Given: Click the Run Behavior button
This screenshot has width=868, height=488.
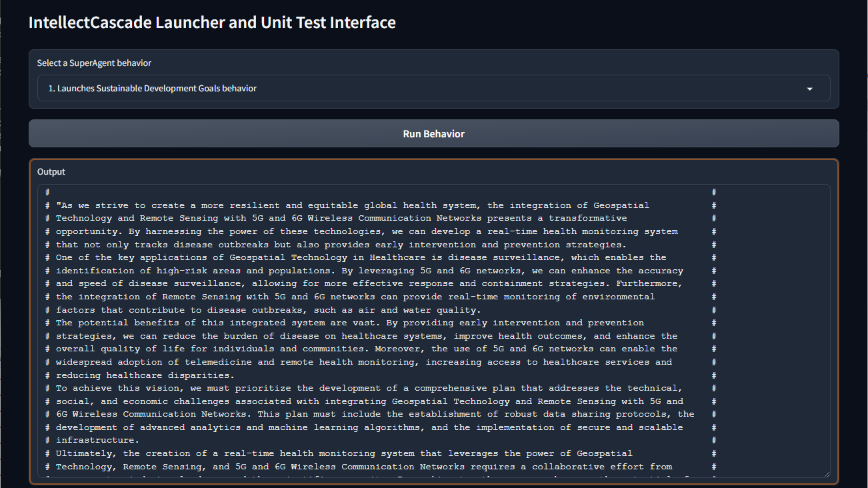Looking at the screenshot, I should point(433,134).
